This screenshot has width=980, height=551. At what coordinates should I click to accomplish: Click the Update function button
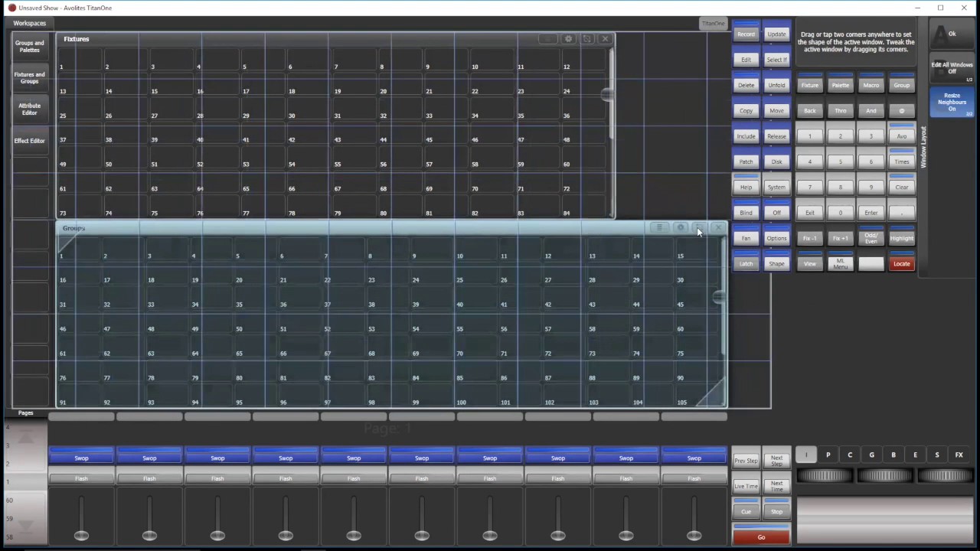coord(776,34)
